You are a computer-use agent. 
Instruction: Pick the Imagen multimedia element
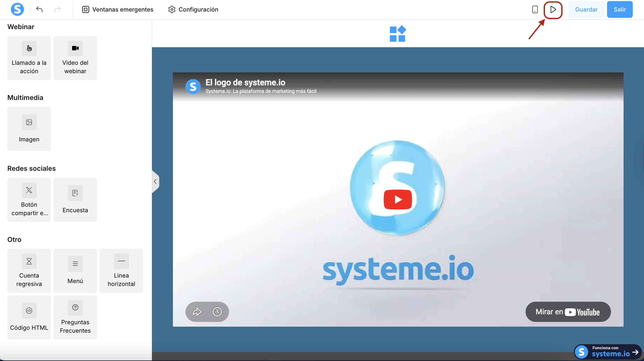coord(29,129)
